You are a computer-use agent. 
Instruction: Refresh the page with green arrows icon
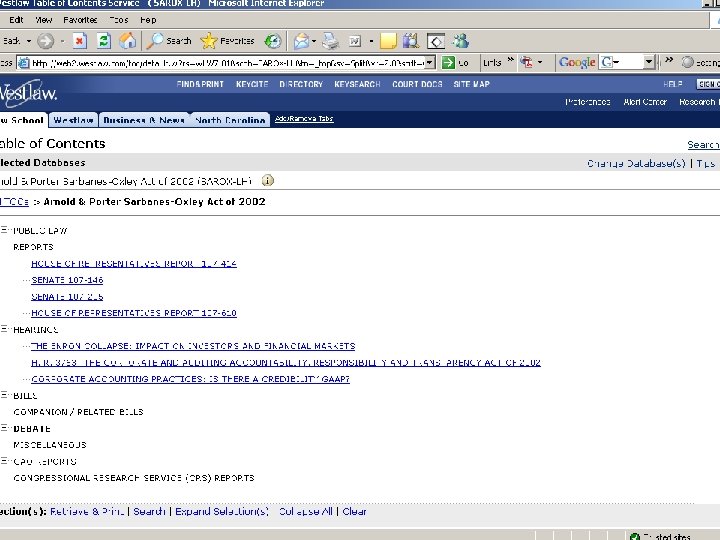[x=104, y=41]
